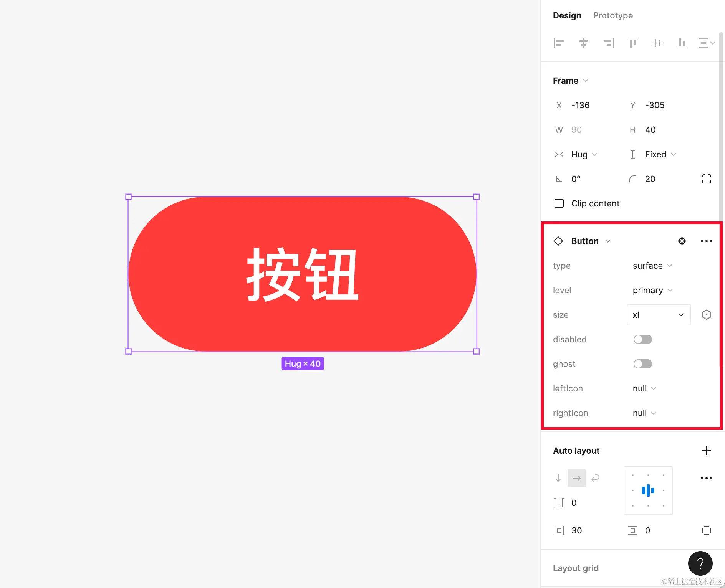Open the Hug width sizing dropdown
Screen dimensions: 725x588
584,154
